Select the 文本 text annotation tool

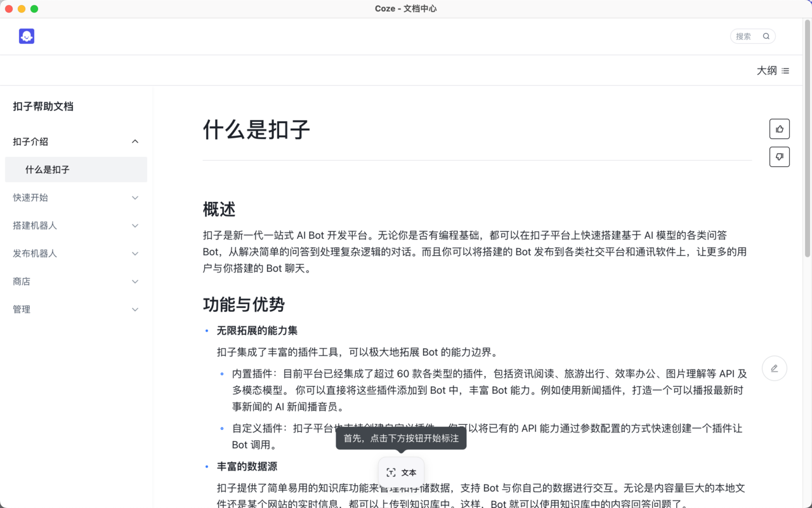click(401, 472)
